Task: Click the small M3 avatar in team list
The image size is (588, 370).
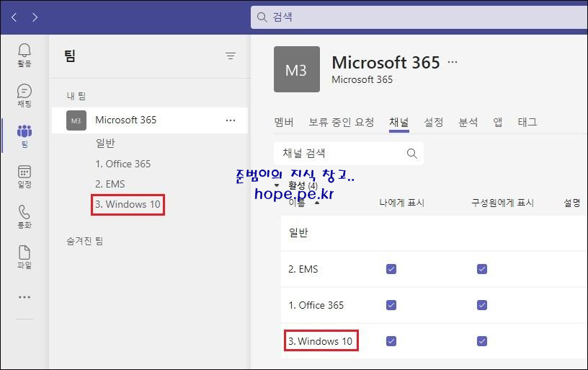Action: click(76, 120)
